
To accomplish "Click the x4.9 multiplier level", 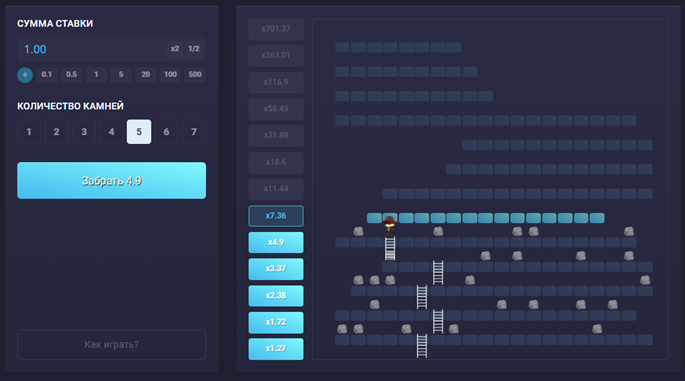I will point(276,242).
